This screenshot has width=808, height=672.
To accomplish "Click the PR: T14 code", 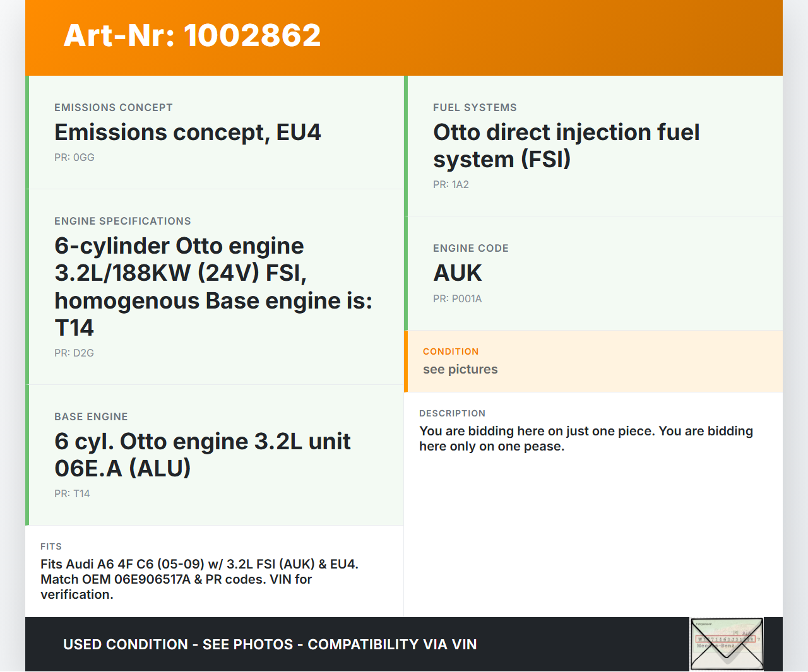I will pyautogui.click(x=72, y=494).
